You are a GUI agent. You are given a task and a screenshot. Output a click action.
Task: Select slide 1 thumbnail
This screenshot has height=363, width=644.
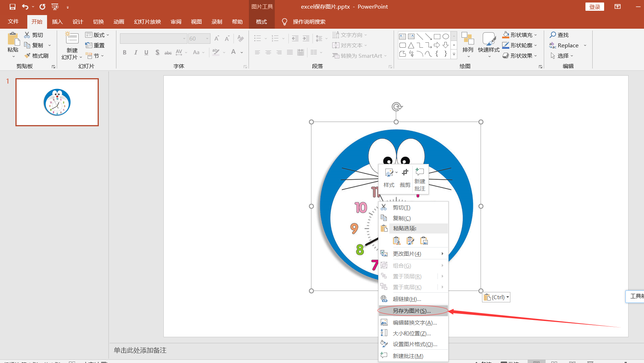pyautogui.click(x=57, y=102)
